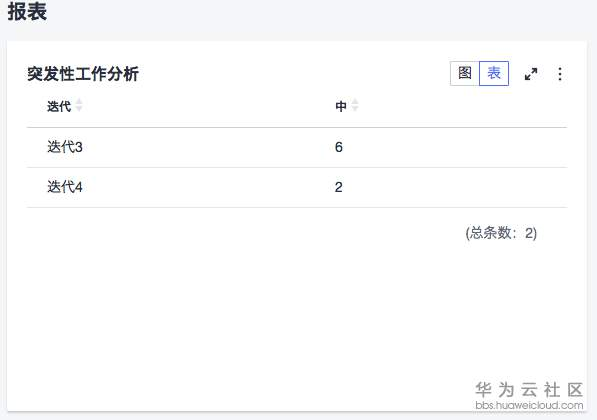Click the 华为云社区 watermark text
The height and width of the screenshot is (420, 597).
[x=529, y=390]
